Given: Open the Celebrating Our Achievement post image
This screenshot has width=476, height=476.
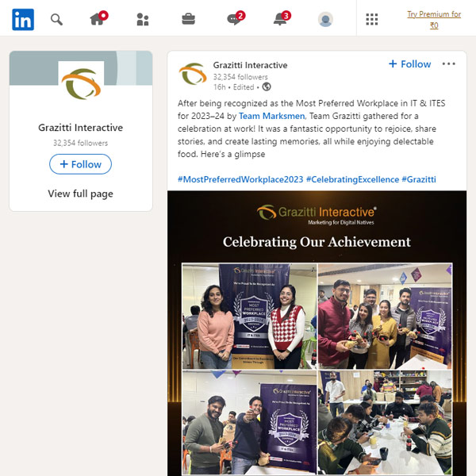Looking at the screenshot, I should tap(317, 333).
